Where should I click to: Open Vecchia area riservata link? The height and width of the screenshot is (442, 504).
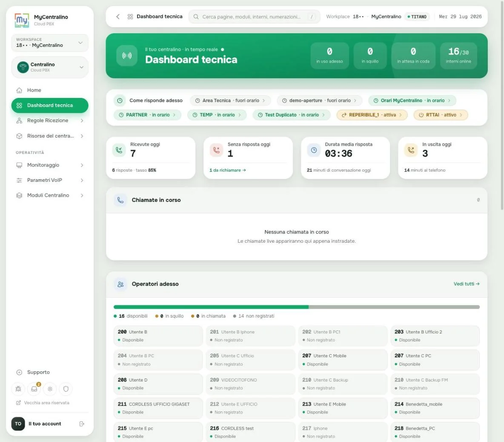(x=43, y=403)
